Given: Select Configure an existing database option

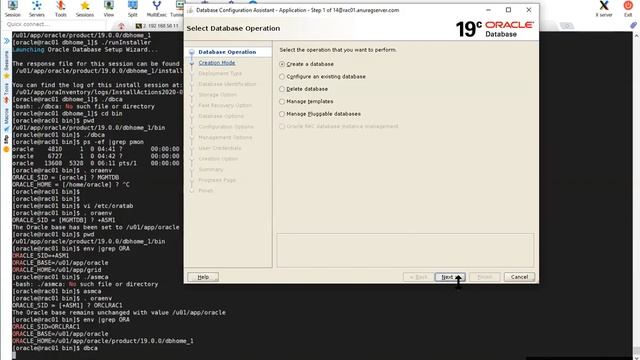Looking at the screenshot, I should point(282,77).
